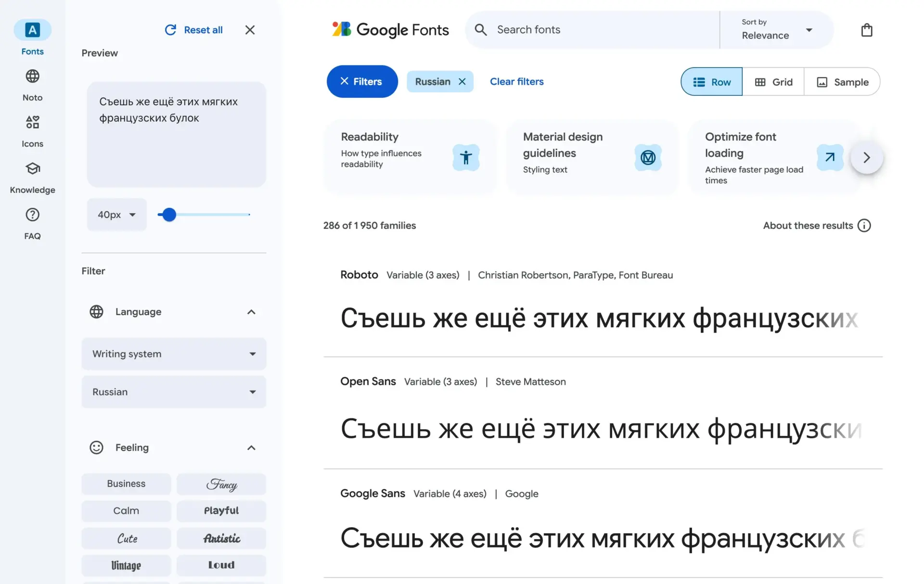Open the FAQ help icon
This screenshot has width=924, height=584.
pos(32,215)
